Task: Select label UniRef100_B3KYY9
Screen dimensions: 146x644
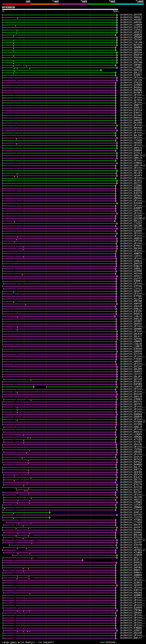Action: pos(131,193)
